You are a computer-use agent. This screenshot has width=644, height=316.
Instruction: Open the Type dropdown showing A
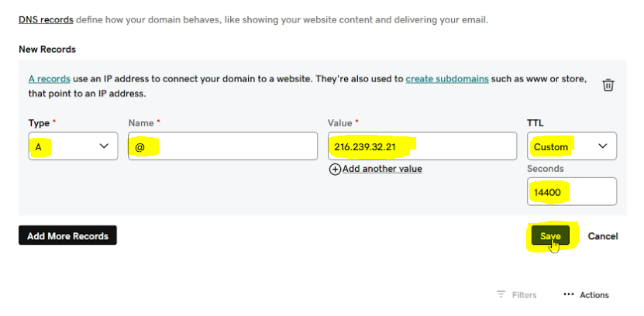tap(73, 146)
